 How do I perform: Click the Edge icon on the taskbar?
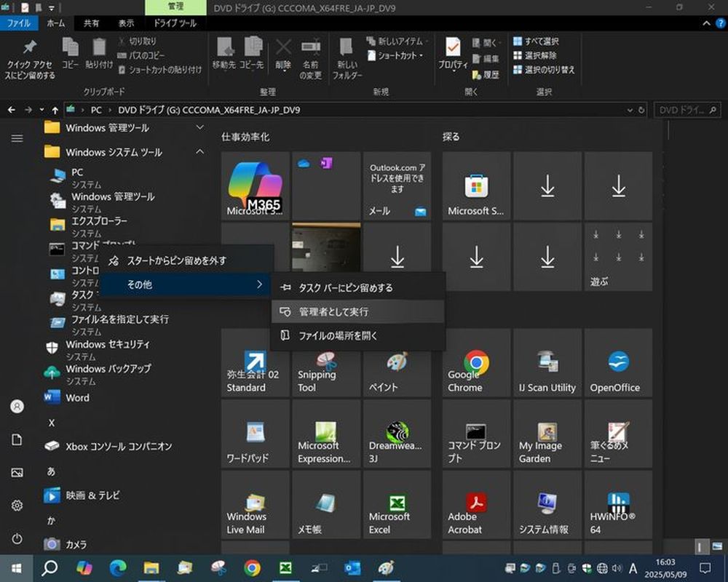click(118, 568)
